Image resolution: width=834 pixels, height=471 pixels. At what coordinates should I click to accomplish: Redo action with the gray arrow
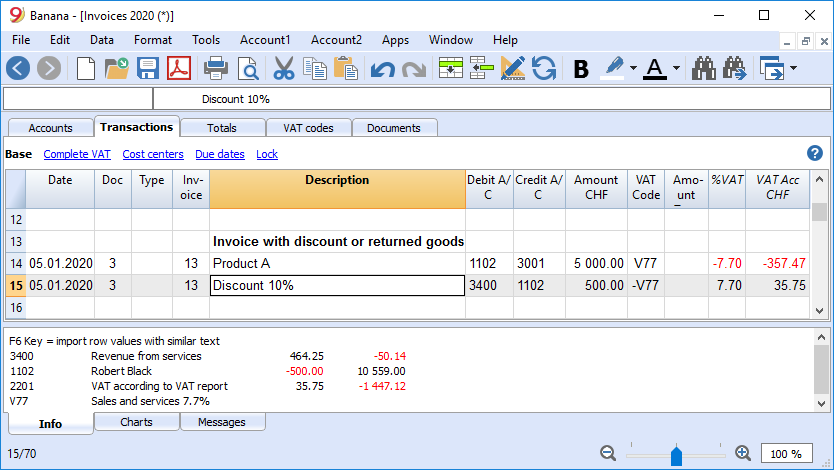tap(414, 70)
